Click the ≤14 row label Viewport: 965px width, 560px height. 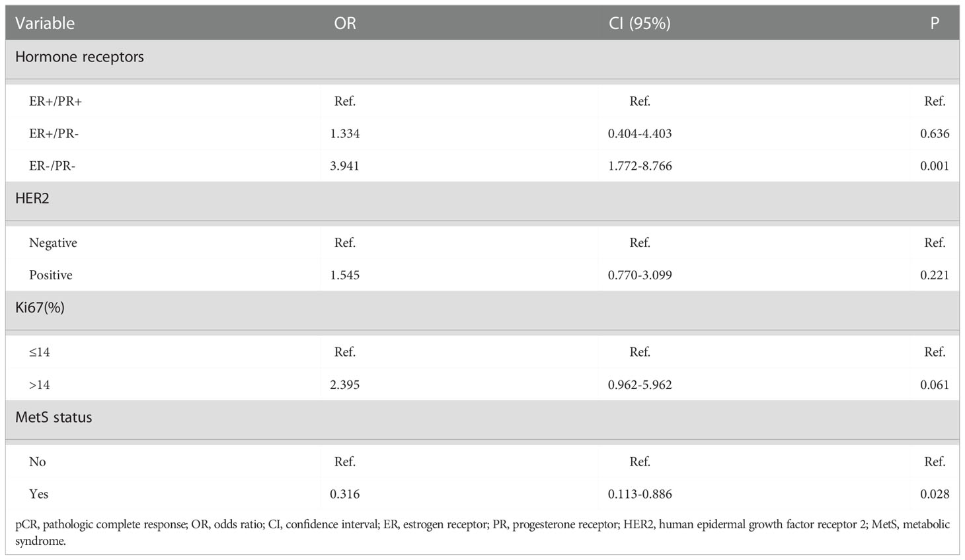coord(39,352)
